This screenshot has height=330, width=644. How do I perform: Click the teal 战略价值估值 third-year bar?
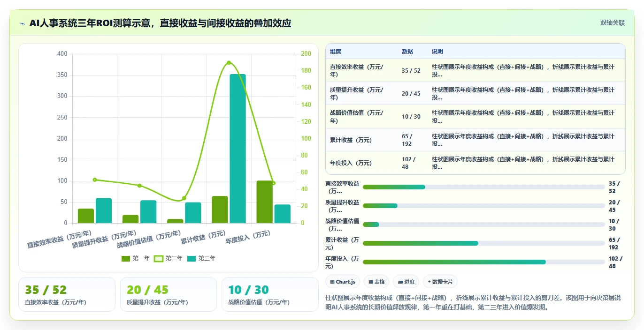[193, 213]
